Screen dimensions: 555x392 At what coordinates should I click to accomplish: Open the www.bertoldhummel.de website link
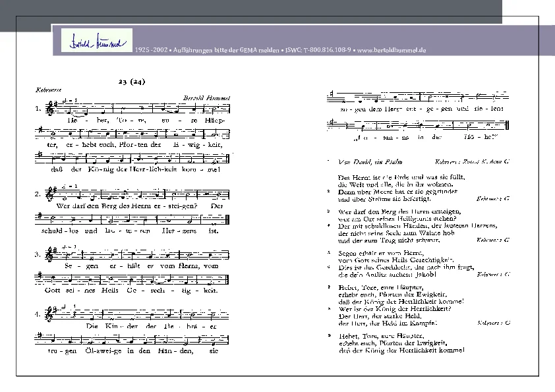click(391, 50)
